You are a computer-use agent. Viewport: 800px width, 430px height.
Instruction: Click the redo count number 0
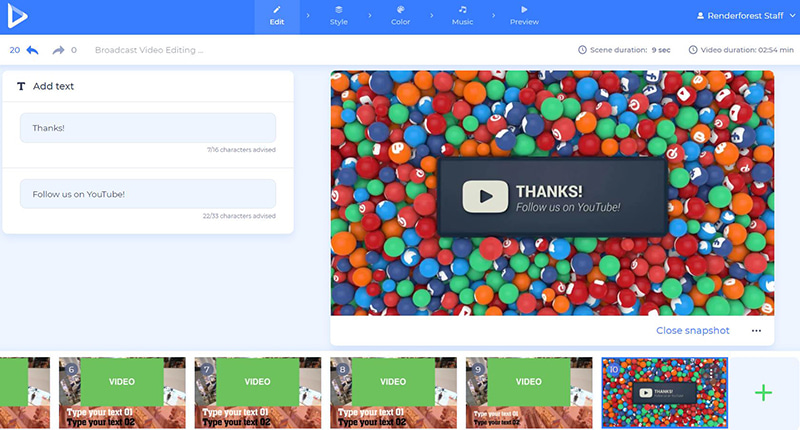click(x=74, y=50)
